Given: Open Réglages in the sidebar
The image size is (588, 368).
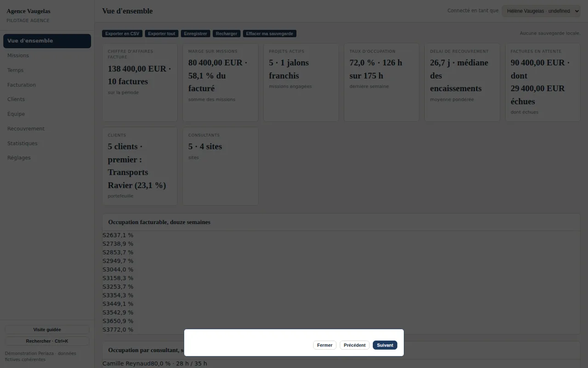Looking at the screenshot, I should pos(47,158).
